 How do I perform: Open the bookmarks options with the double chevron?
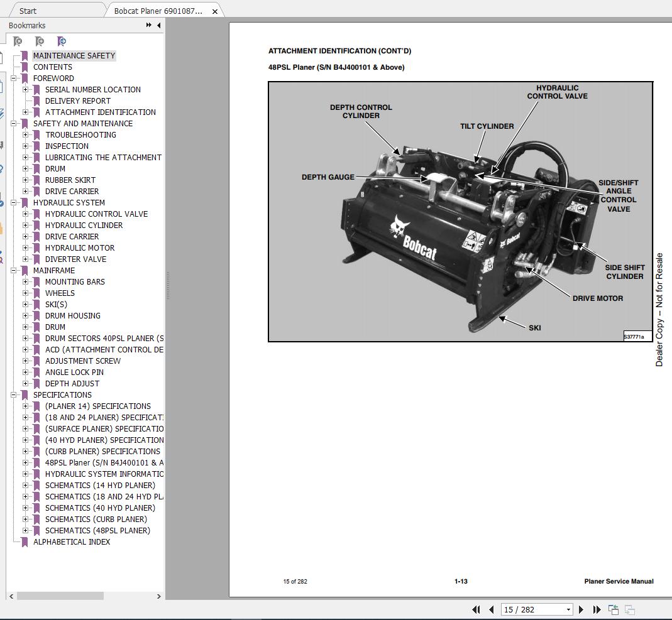pyautogui.click(x=147, y=25)
